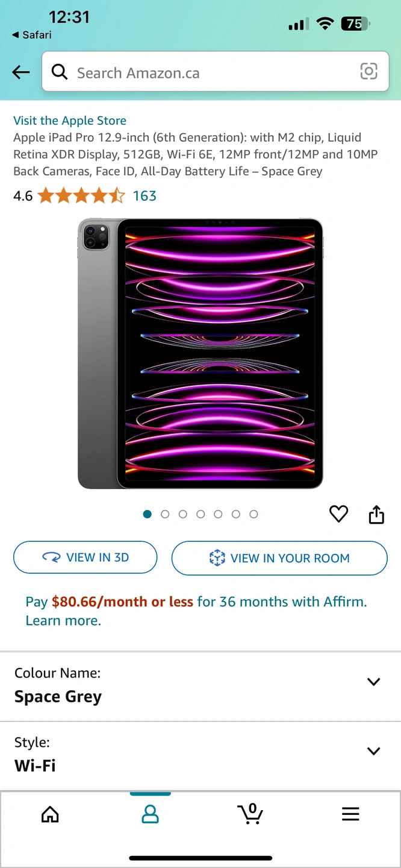This screenshot has width=401, height=868.
Task: Select the fourth image carousel dot
Action: point(200,514)
